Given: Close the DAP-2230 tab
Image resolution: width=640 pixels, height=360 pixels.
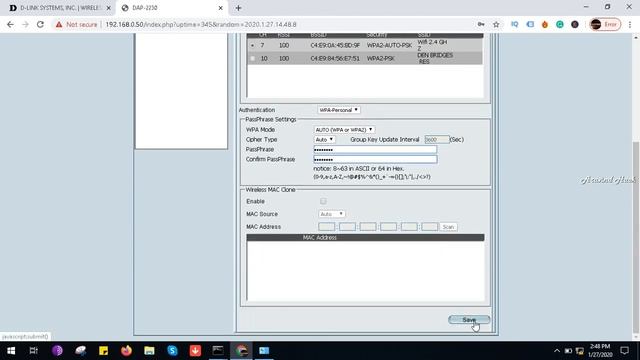Looking at the screenshot, I should pyautogui.click(x=220, y=8).
